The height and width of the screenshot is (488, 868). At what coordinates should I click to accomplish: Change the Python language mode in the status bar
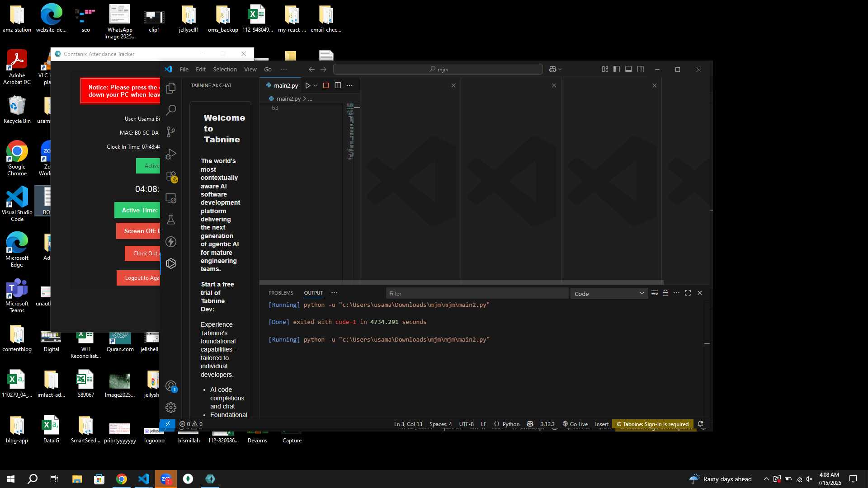tap(511, 424)
